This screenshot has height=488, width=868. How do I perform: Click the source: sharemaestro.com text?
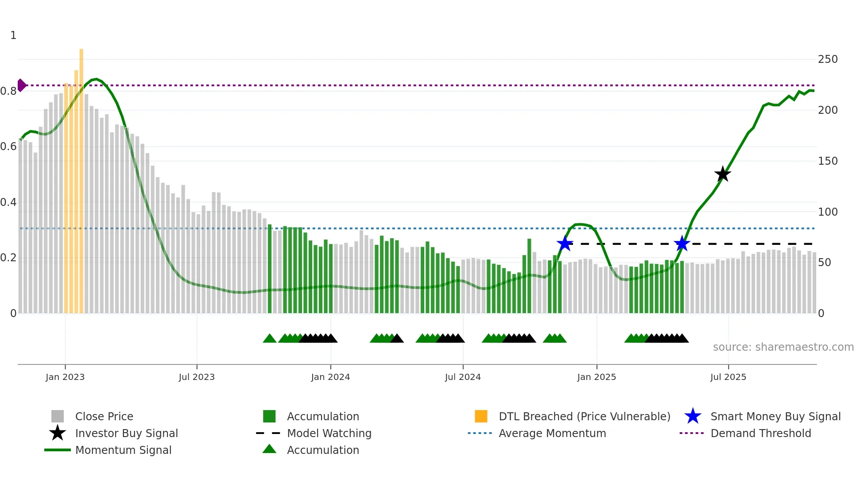[783, 347]
